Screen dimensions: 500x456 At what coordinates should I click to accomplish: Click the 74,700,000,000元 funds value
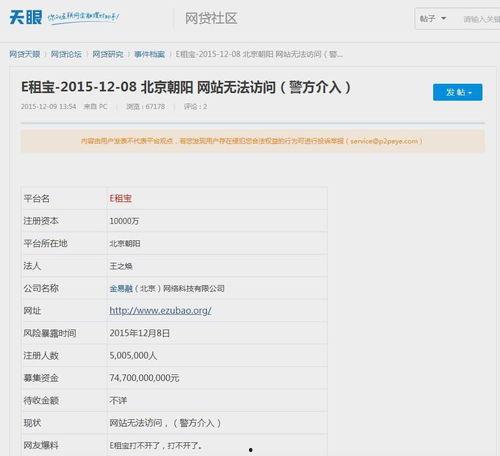click(144, 378)
